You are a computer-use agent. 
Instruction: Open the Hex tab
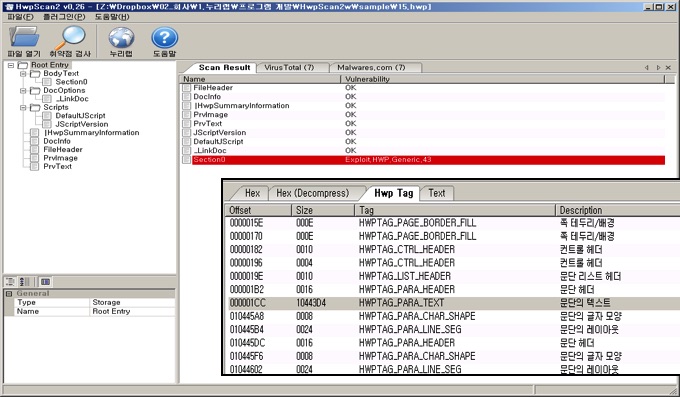(252, 193)
